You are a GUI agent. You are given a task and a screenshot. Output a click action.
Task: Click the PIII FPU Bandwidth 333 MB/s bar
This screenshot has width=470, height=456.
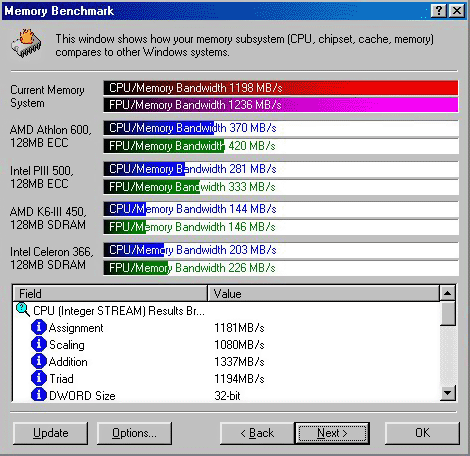click(x=281, y=187)
